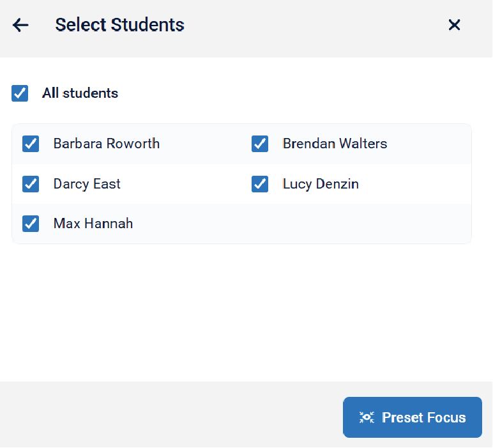Viewport: 493px width, 448px height.
Task: Click the Barbara Roworth name label
Action: 107,144
